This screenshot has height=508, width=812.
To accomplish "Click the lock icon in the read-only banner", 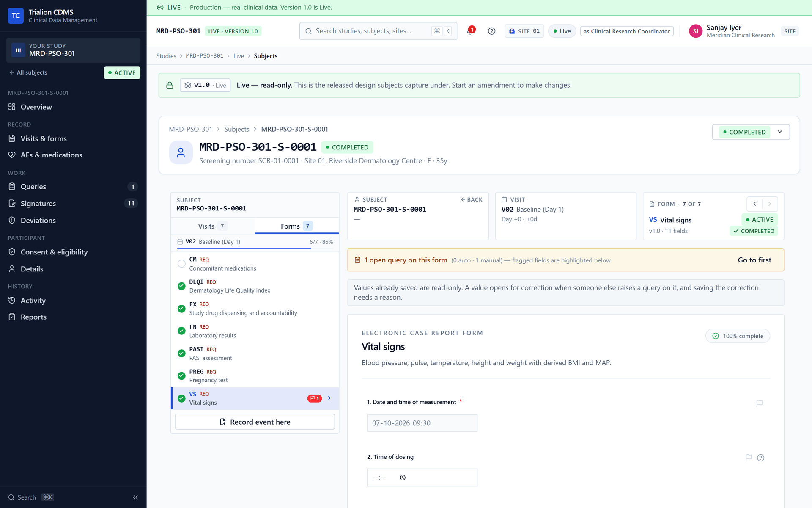I will point(170,85).
